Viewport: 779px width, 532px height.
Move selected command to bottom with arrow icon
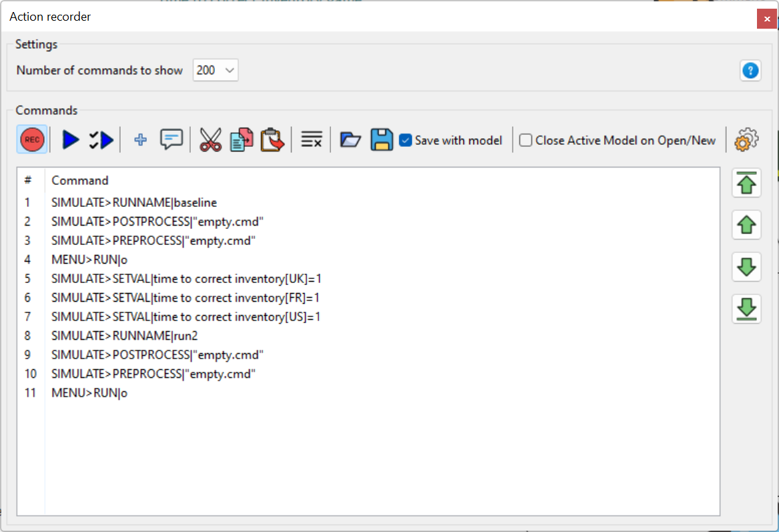coord(746,308)
